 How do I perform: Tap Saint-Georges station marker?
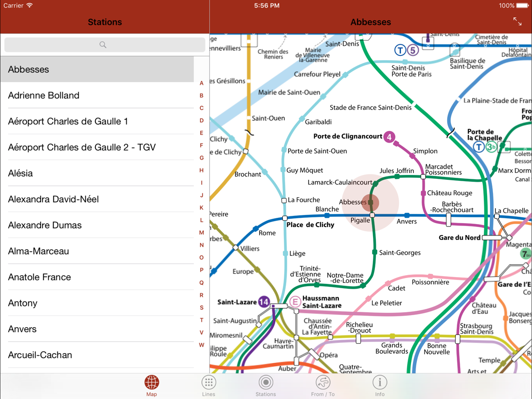click(374, 252)
